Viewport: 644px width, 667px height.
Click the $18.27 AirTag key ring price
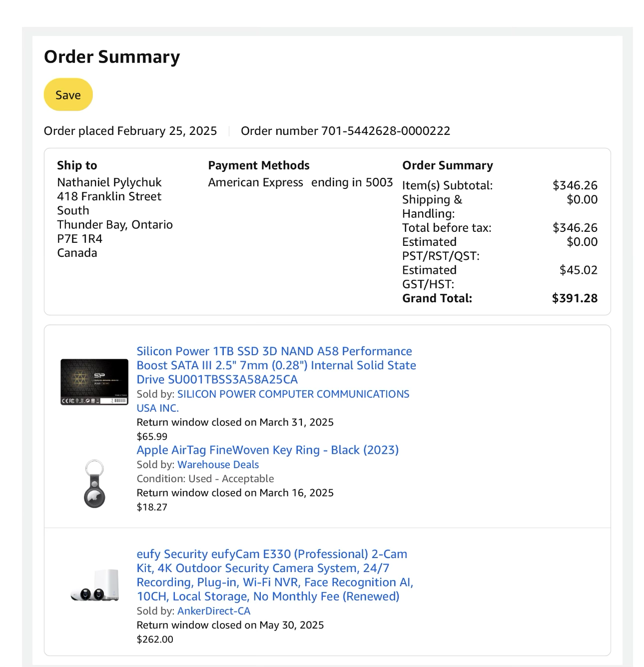click(x=152, y=507)
